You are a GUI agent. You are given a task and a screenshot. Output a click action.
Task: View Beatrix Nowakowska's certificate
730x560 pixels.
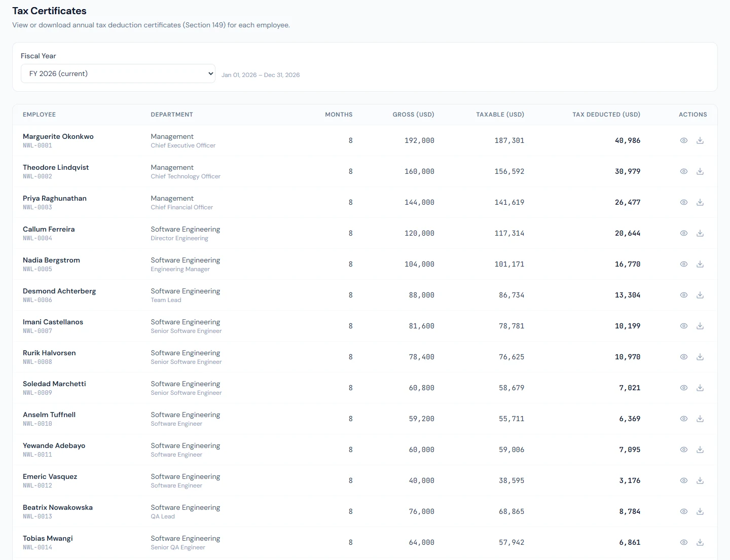pos(684,511)
